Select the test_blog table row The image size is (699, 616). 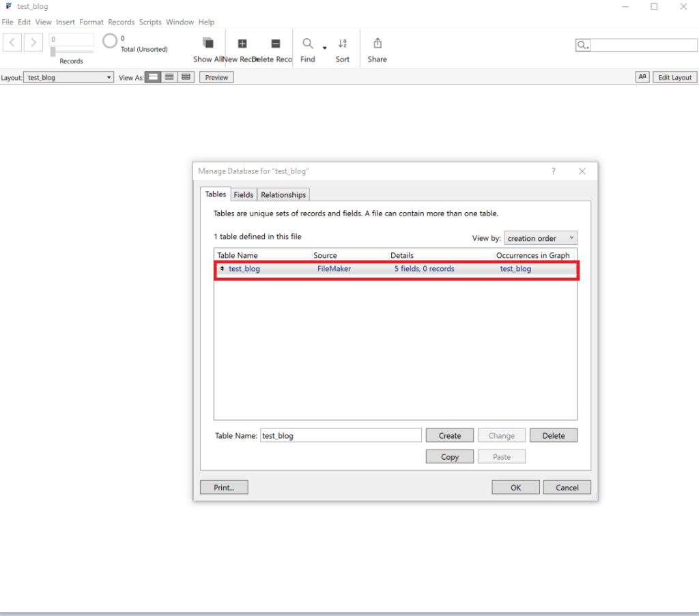pos(396,268)
